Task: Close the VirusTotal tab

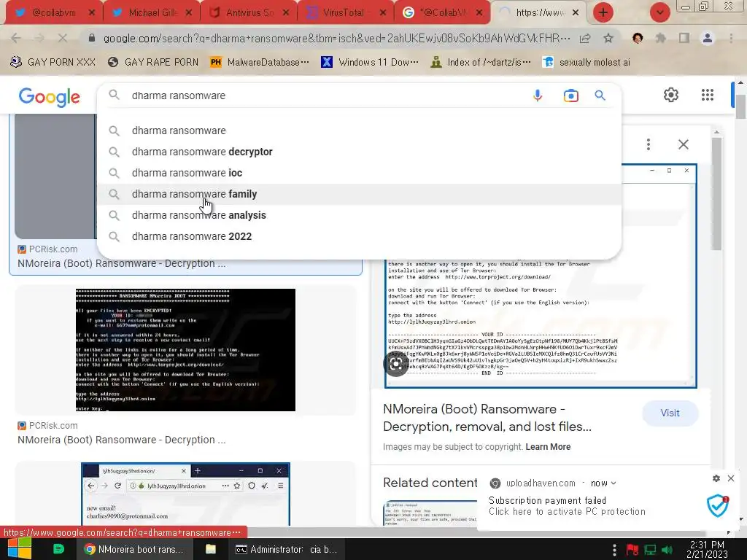Action: click(383, 13)
